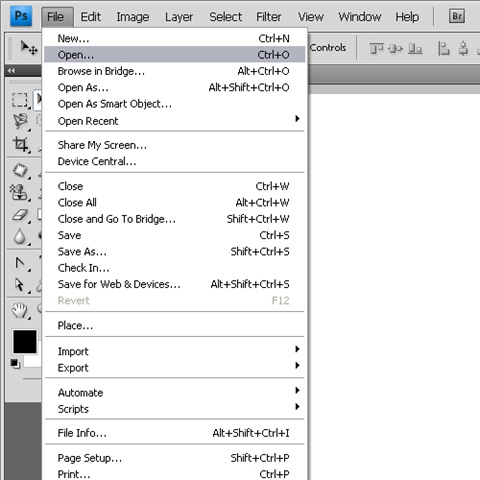Open the Select menu

click(x=226, y=17)
